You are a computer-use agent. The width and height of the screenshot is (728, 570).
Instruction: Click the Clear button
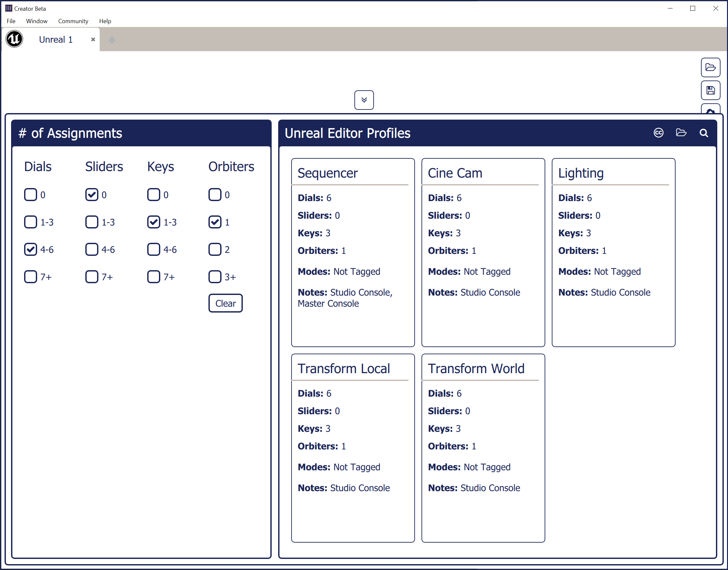click(225, 303)
